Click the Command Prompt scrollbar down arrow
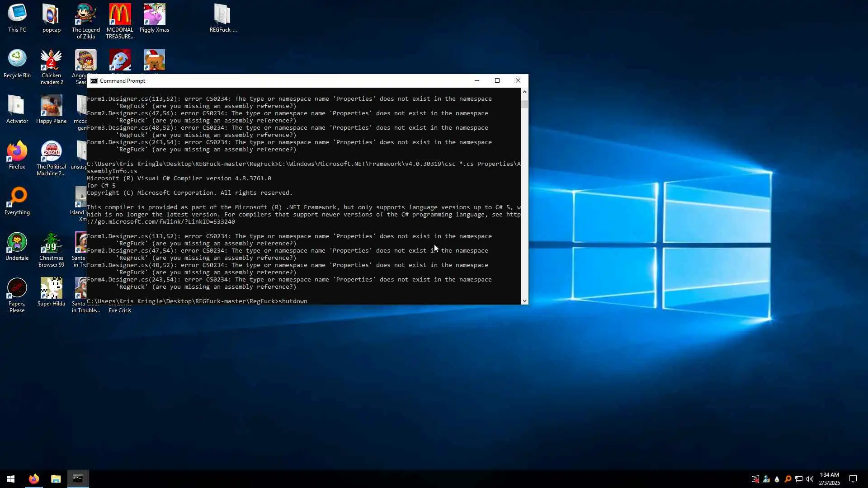 pyautogui.click(x=524, y=300)
